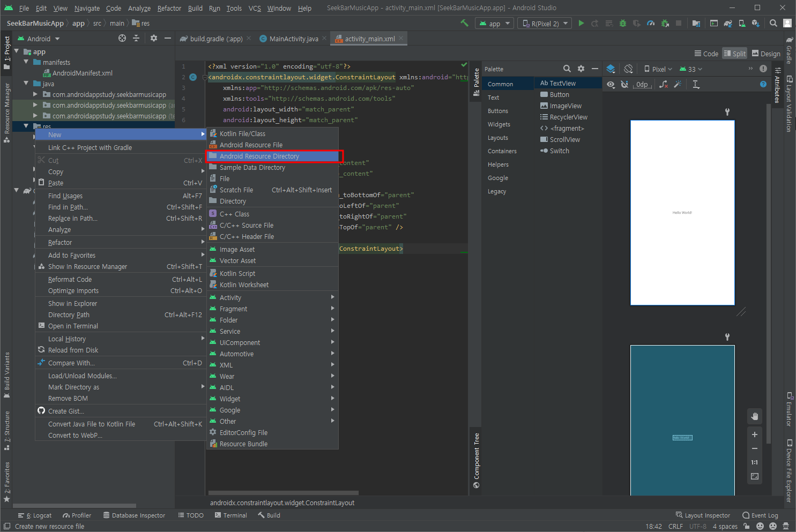Viewport: 796px width, 532px height.
Task: Click the Zoom to Fit Screen icon
Action: tap(755, 476)
